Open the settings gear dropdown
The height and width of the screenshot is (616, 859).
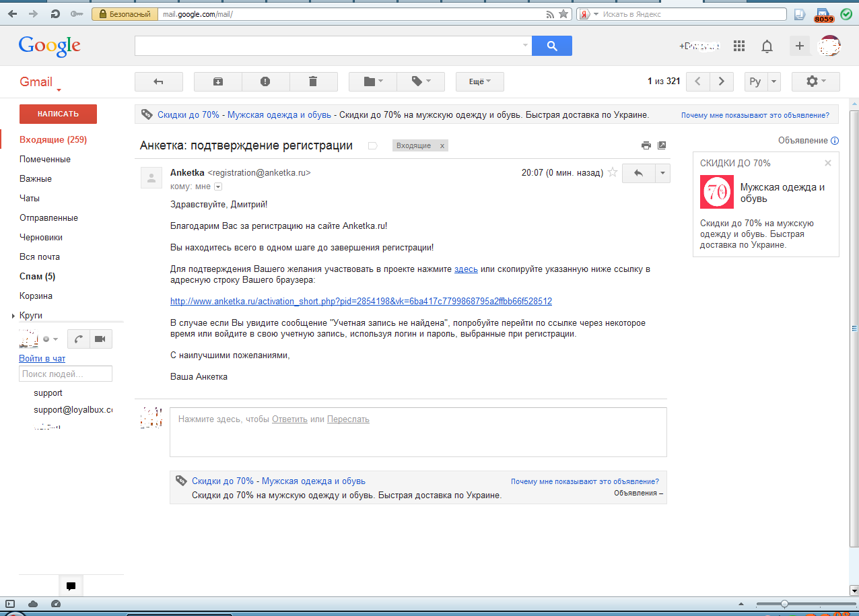816,81
